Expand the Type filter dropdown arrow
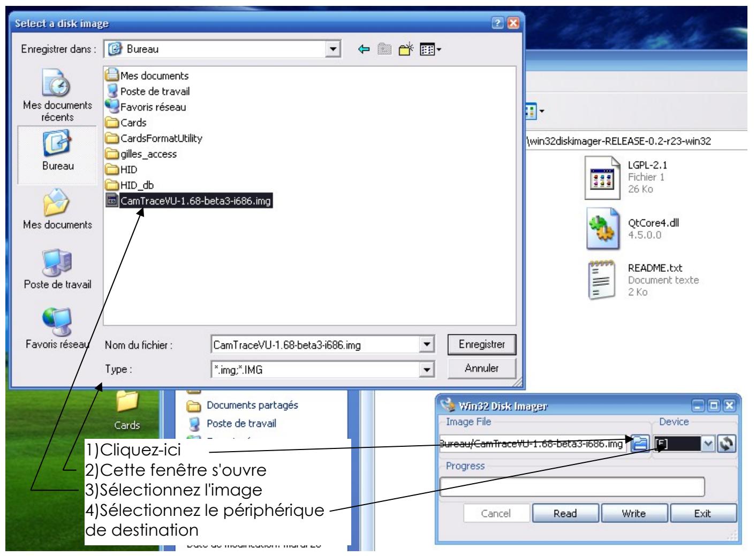Image resolution: width=756 pixels, height=556 pixels. click(427, 369)
